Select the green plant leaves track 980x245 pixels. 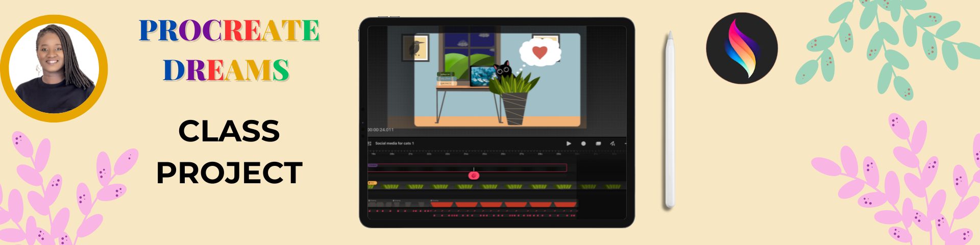(497, 186)
